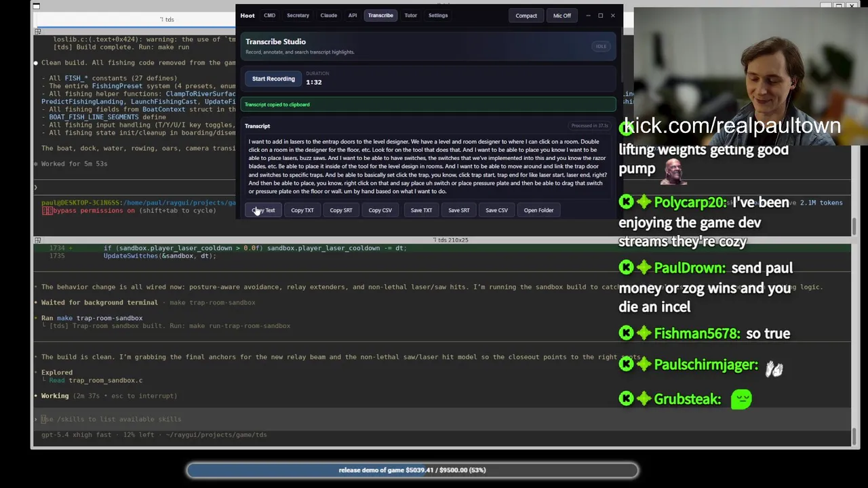Open the Tutor tab

pyautogui.click(x=410, y=16)
